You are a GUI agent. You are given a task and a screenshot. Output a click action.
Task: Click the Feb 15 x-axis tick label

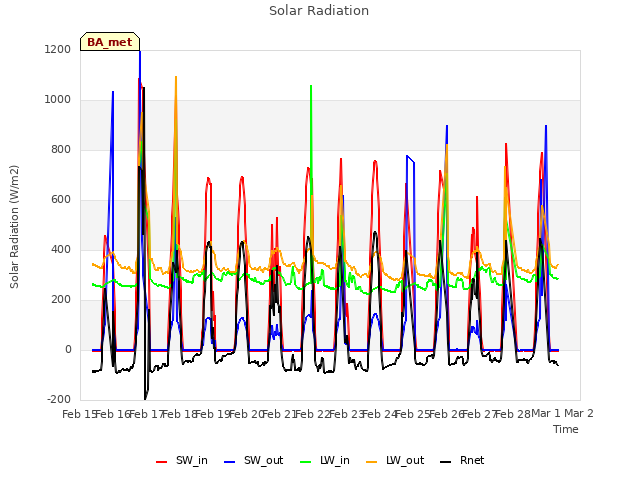[x=78, y=414]
